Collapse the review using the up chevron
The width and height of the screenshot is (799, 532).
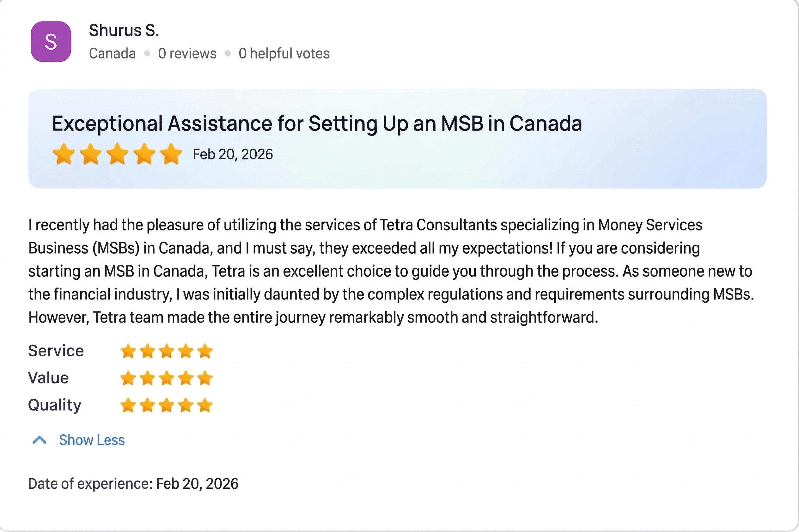coord(40,440)
